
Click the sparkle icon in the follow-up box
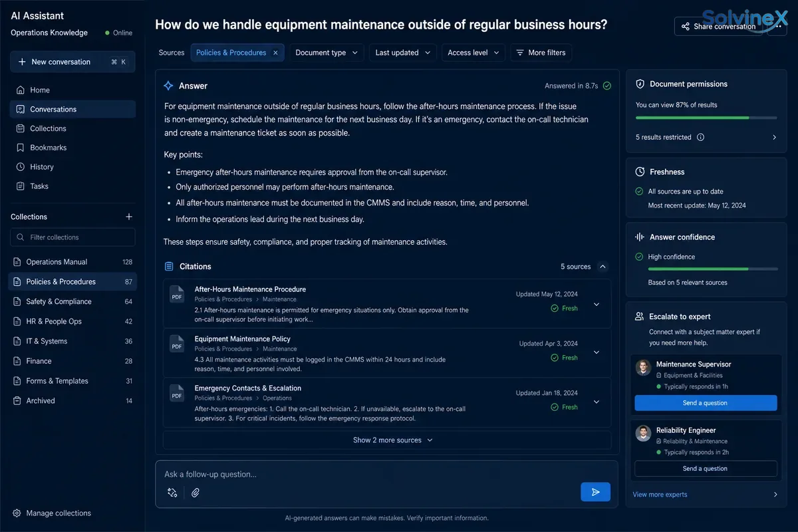click(x=172, y=493)
